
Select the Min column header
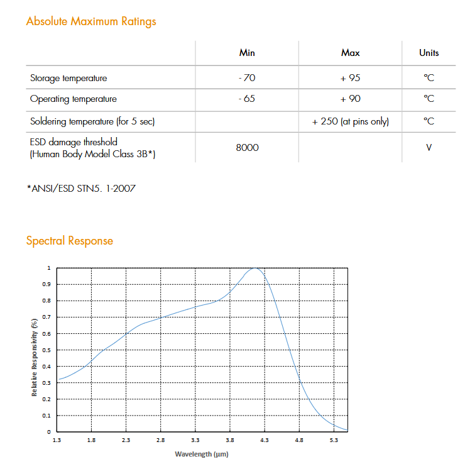click(x=247, y=53)
